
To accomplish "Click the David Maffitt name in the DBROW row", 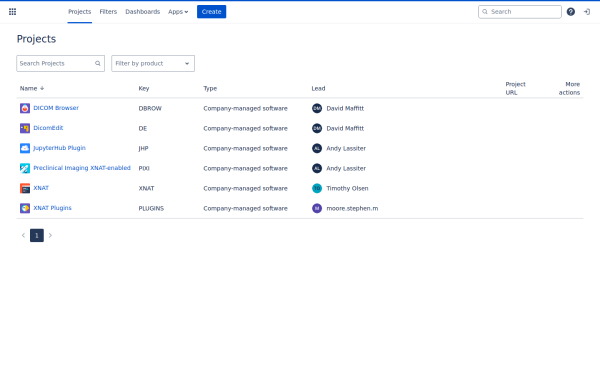I will (x=345, y=108).
